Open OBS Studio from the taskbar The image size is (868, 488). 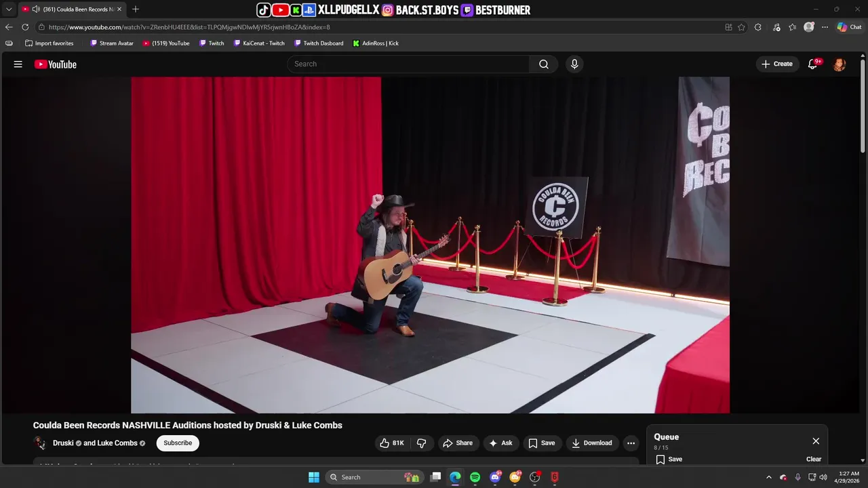(x=535, y=477)
